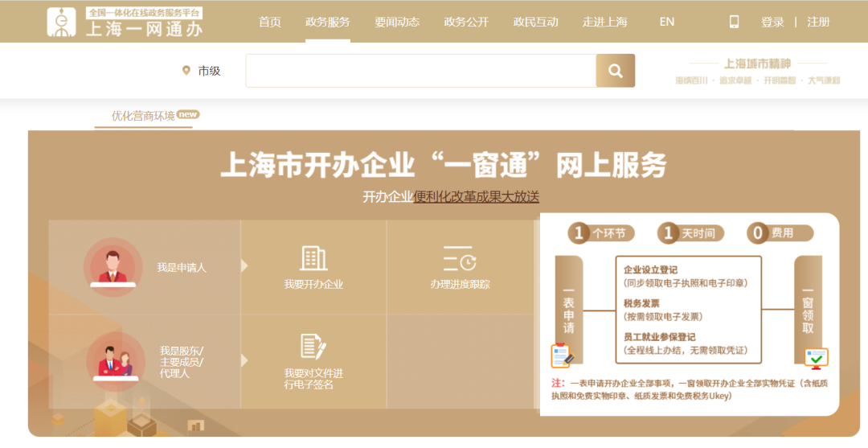Open the 便利化改革成果大放送 link

pyautogui.click(x=476, y=196)
